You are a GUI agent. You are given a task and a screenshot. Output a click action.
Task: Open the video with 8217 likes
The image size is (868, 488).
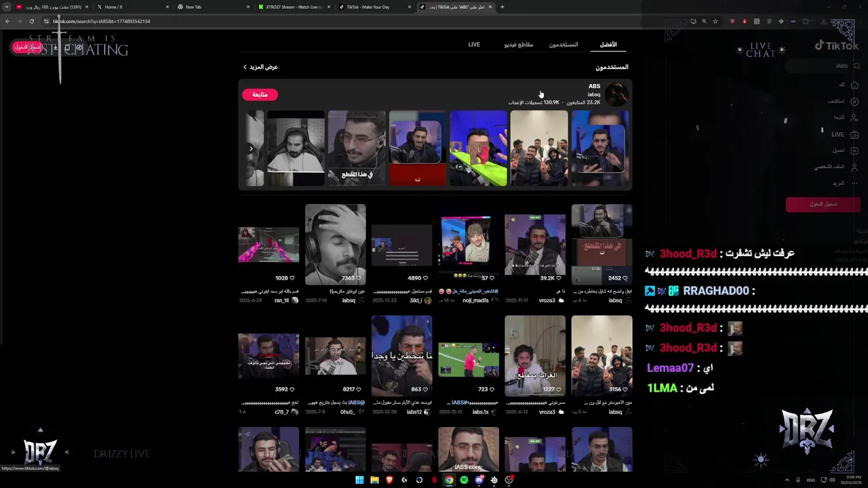[335, 356]
